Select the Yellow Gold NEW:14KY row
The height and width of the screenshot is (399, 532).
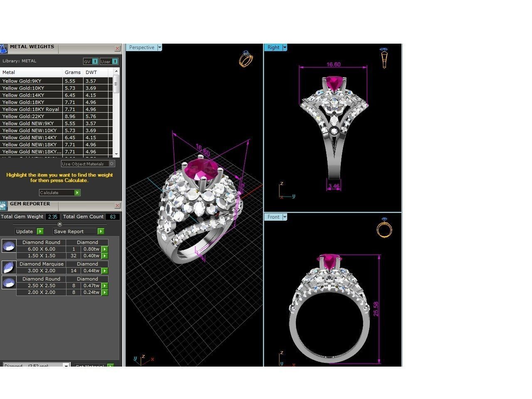point(56,138)
